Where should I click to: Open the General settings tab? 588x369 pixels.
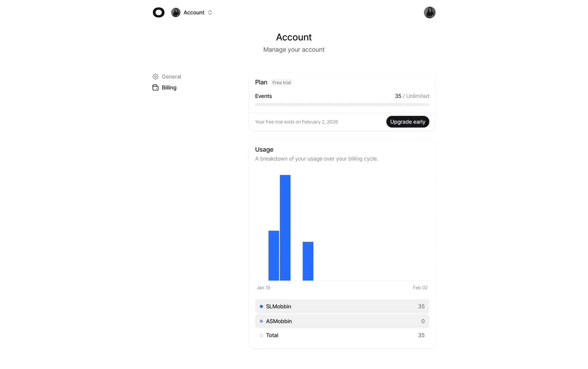(x=171, y=77)
